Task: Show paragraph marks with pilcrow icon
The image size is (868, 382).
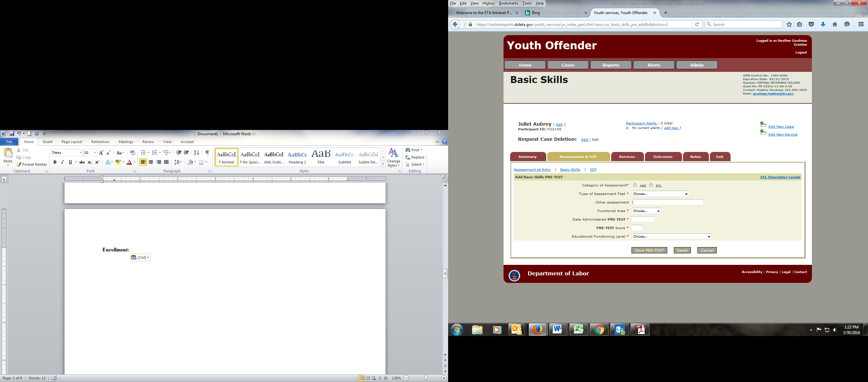Action: pos(207,153)
